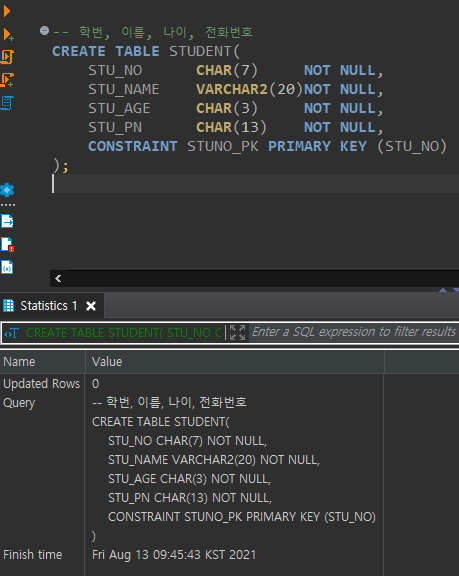Click CREATE keyword in the editor

coord(79,51)
